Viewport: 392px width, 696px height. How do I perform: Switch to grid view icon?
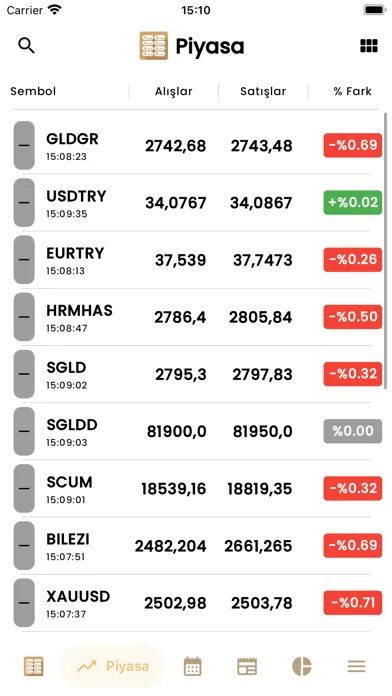tap(368, 46)
